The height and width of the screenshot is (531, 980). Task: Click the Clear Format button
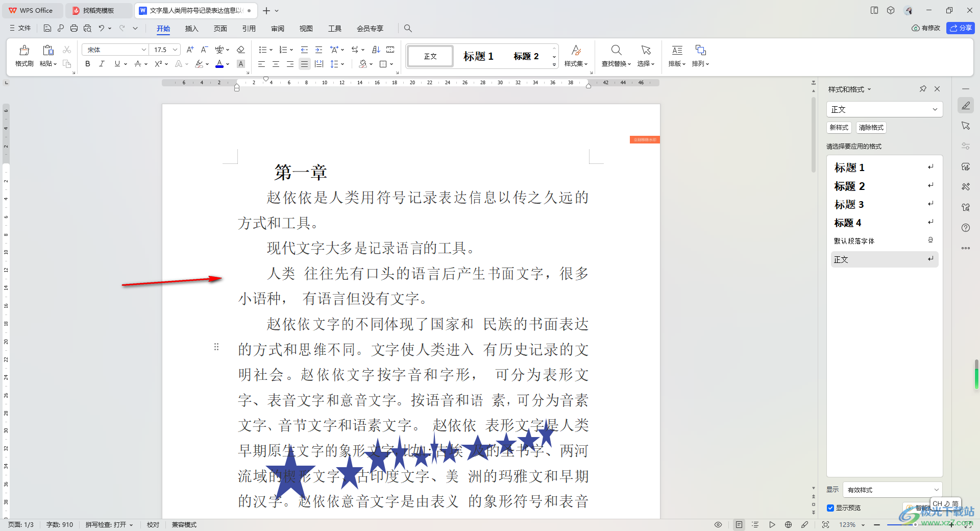coord(871,128)
